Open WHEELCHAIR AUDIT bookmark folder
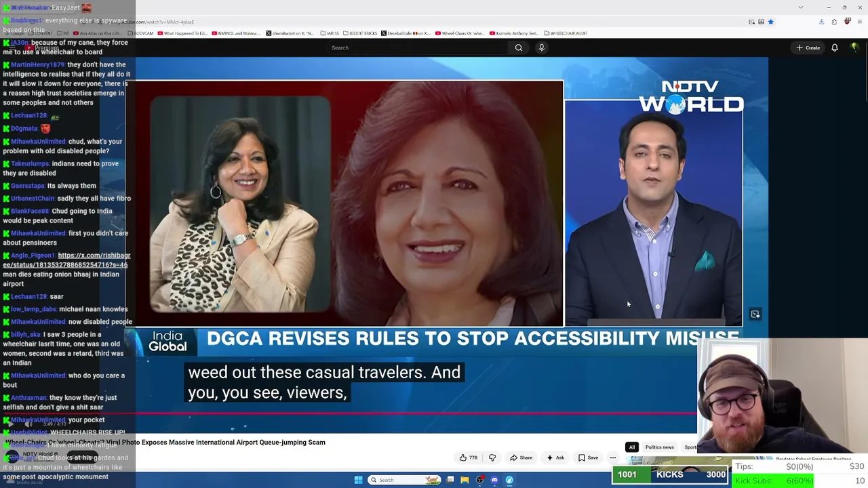Image resolution: width=868 pixels, height=488 pixels. click(566, 33)
